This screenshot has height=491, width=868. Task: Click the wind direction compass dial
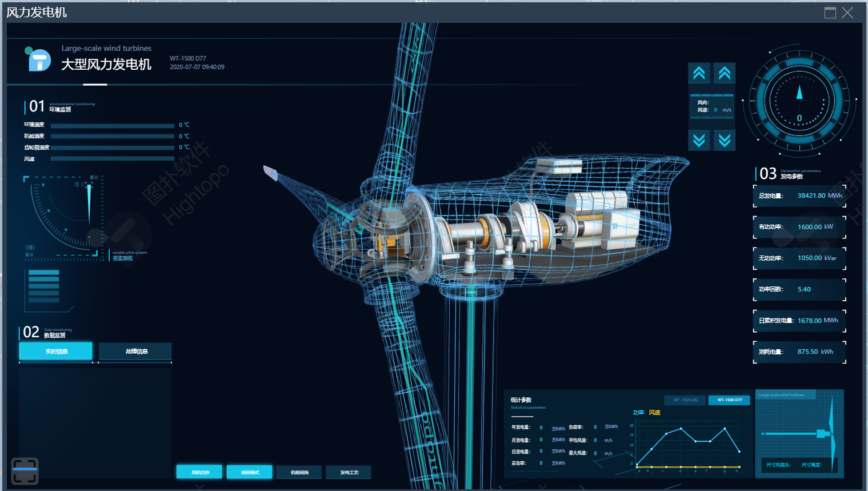799,101
